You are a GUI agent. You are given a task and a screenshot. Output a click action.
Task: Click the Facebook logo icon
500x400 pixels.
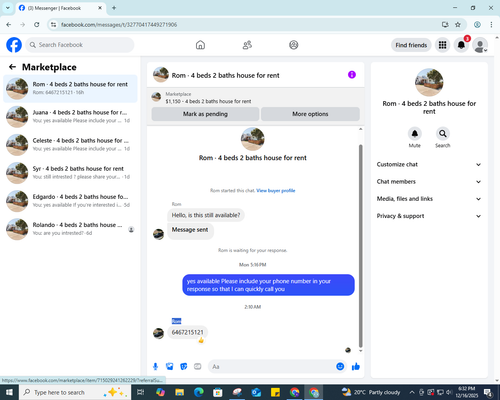tap(14, 45)
